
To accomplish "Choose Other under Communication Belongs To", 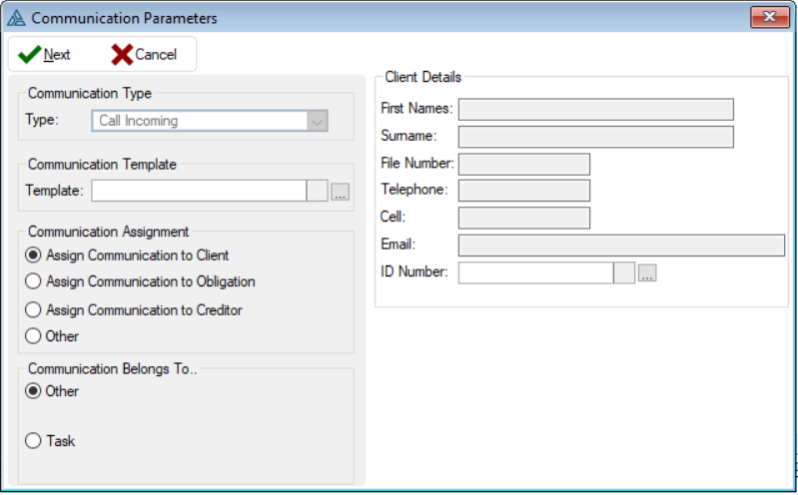I will (34, 391).
